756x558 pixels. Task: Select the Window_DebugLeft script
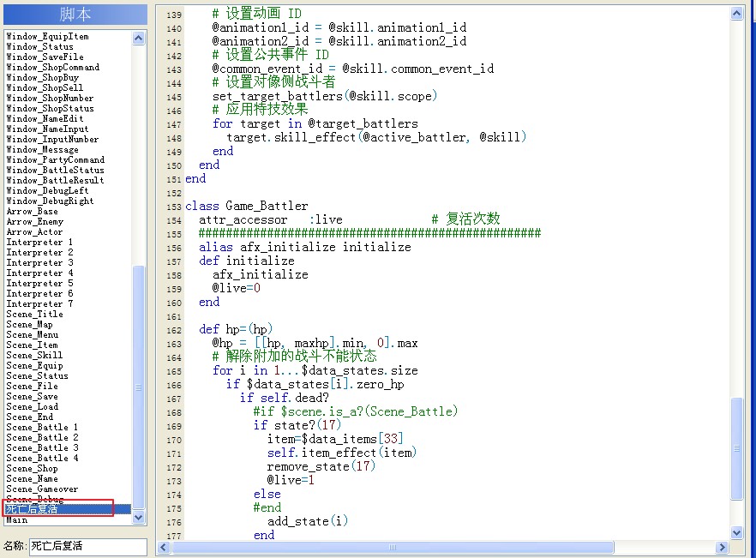pyautogui.click(x=47, y=190)
